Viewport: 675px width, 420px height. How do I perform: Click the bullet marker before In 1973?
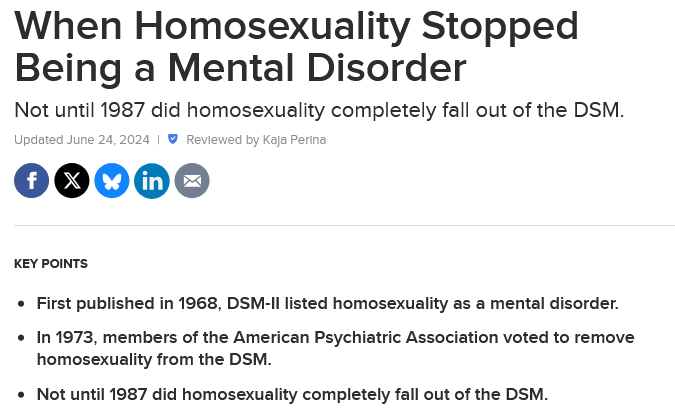pos(22,338)
